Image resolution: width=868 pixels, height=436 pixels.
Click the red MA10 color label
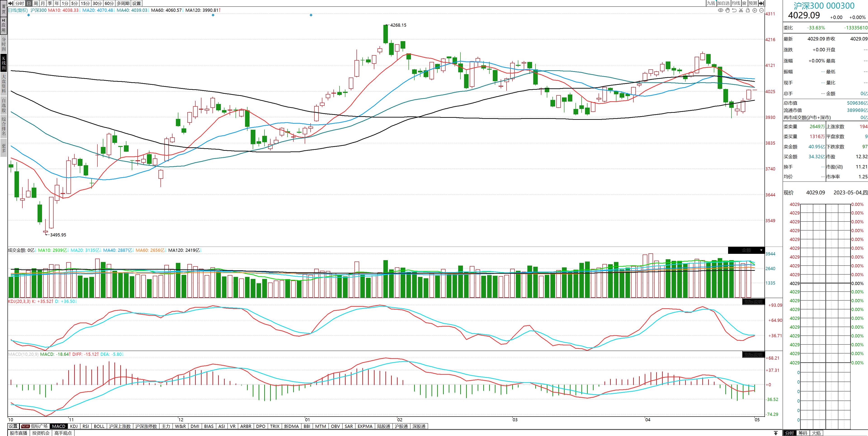click(x=63, y=10)
